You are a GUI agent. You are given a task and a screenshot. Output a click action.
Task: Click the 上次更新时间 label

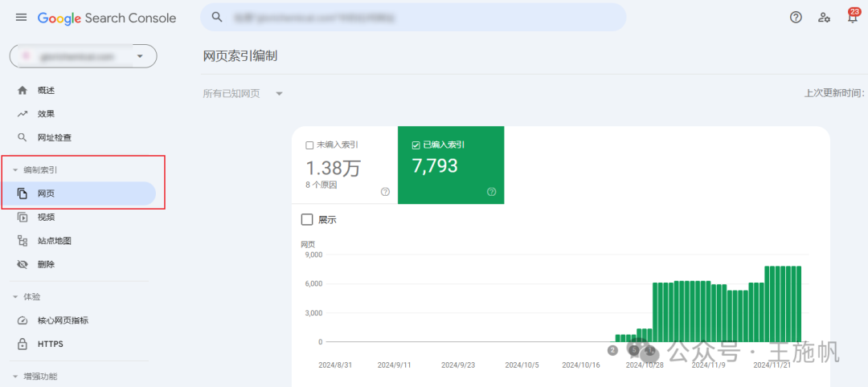click(834, 93)
